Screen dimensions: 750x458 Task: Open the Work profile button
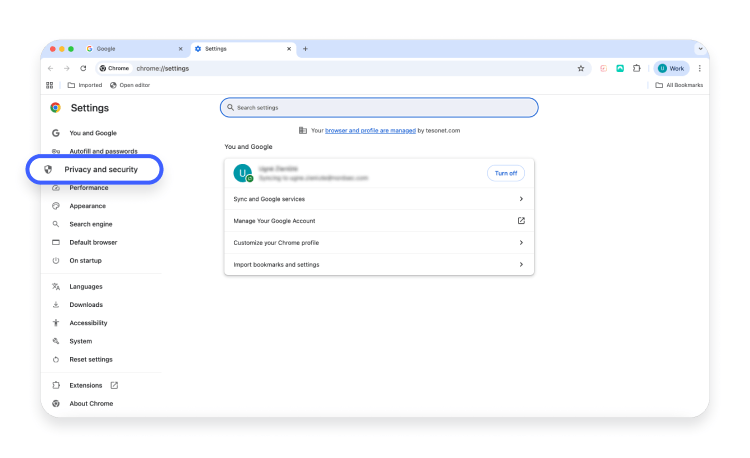pos(671,68)
